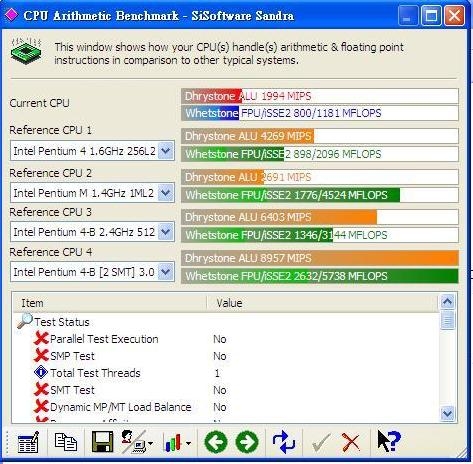
Task: Click the Intel Pentium 4-B [2 SMT] combo box
Action: click(x=92, y=272)
